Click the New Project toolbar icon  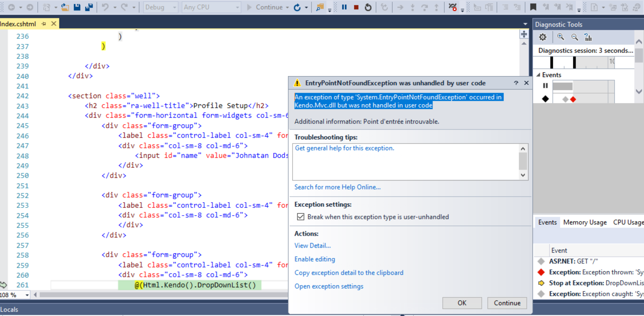tap(46, 7)
